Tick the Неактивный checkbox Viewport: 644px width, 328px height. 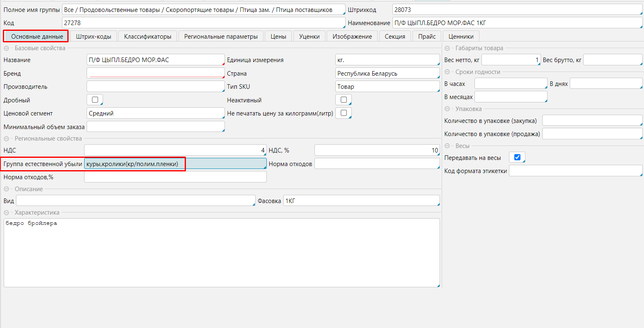(x=344, y=100)
